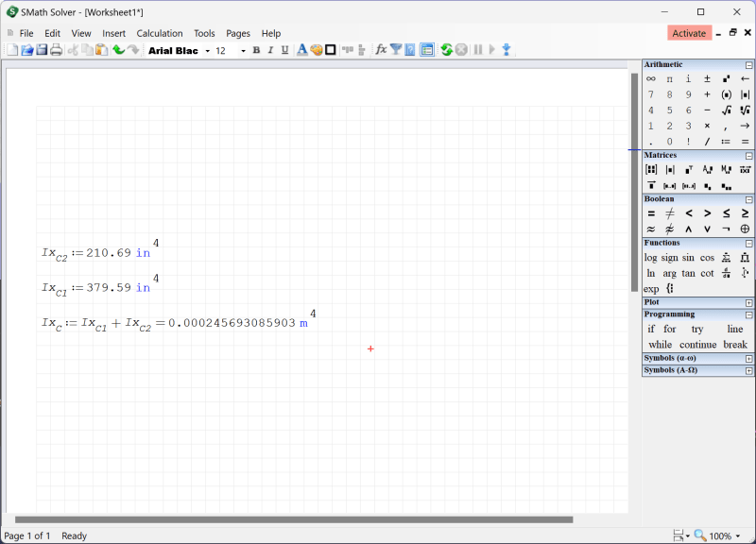Insert the exp function
Viewport: 756px width, 544px height.
[x=651, y=289]
